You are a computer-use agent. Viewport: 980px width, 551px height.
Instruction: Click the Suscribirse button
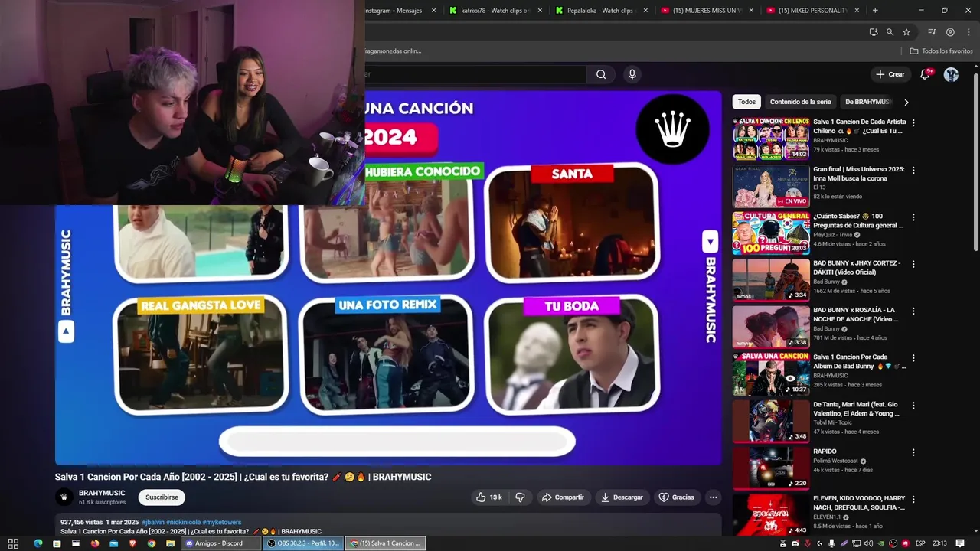pyautogui.click(x=162, y=497)
